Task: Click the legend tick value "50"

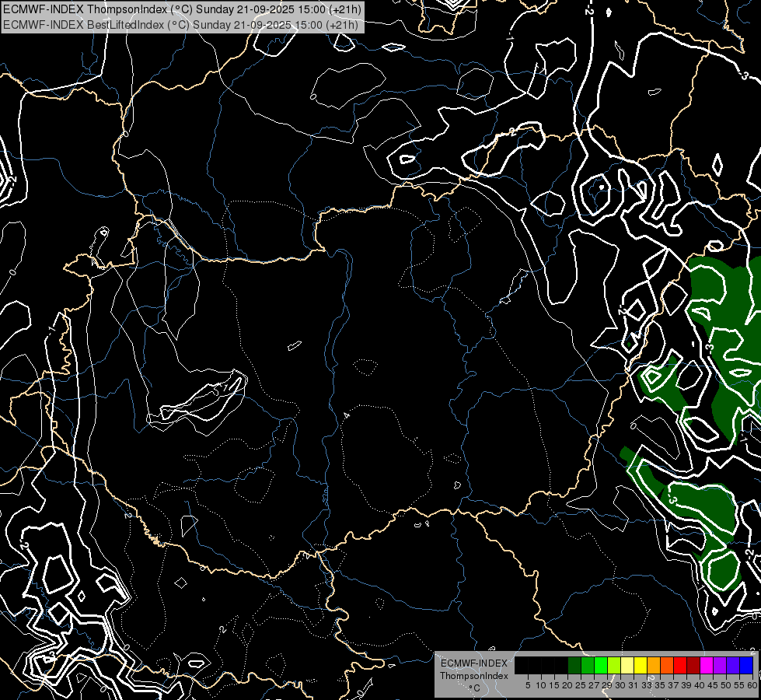Action: click(725, 685)
